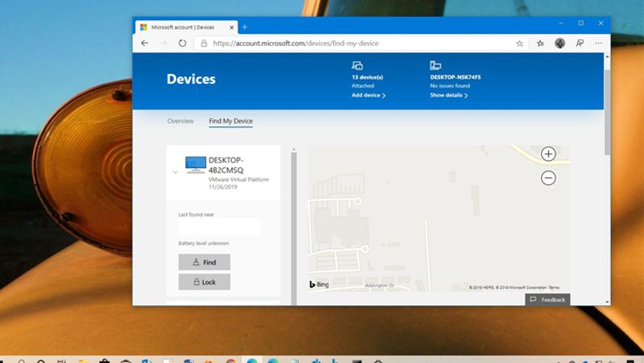Zoom in on the map with the plus
Viewport: 644px width, 363px height.
point(548,154)
